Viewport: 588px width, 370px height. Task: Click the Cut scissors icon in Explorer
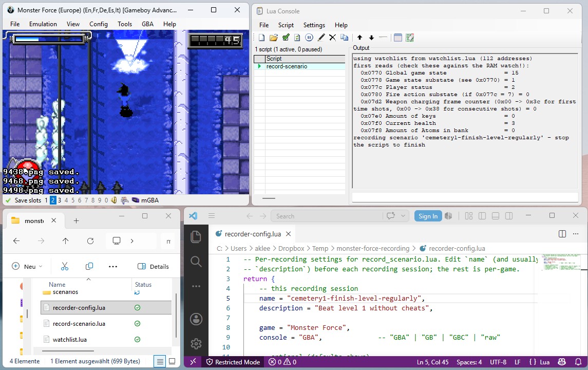65,266
